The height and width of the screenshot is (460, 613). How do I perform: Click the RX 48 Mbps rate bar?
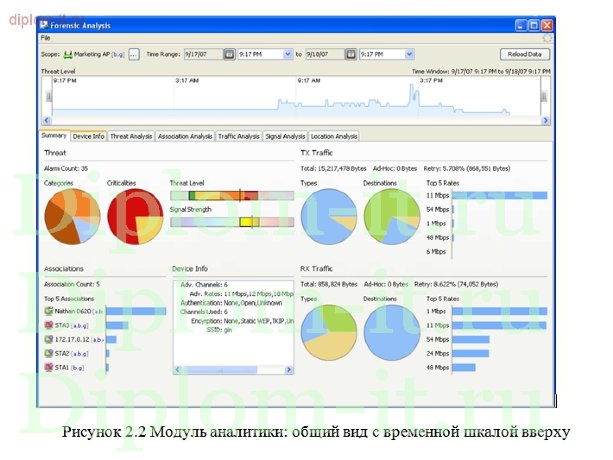[x=464, y=367]
